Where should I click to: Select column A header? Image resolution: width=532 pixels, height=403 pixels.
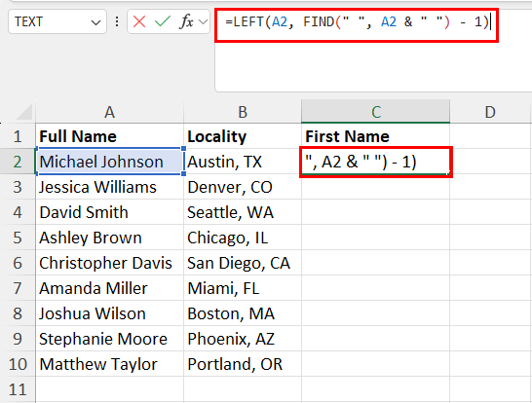point(109,112)
